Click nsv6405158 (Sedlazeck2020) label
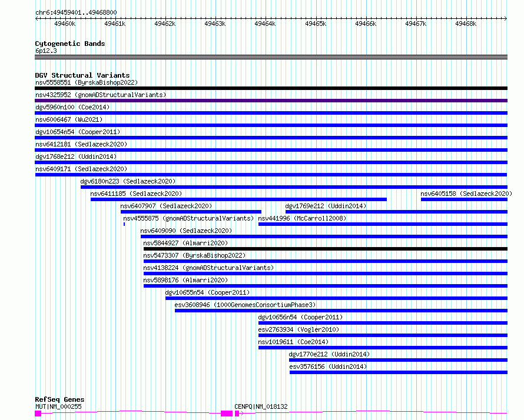The image size is (524, 420). pos(466,194)
